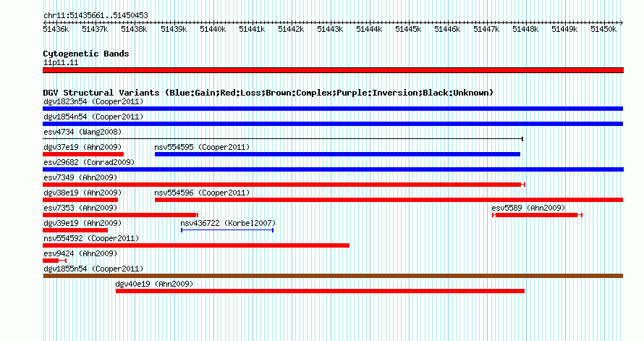The width and height of the screenshot is (644, 341).
Task: Select the esv4734 thin black line
Action: click(x=283, y=139)
